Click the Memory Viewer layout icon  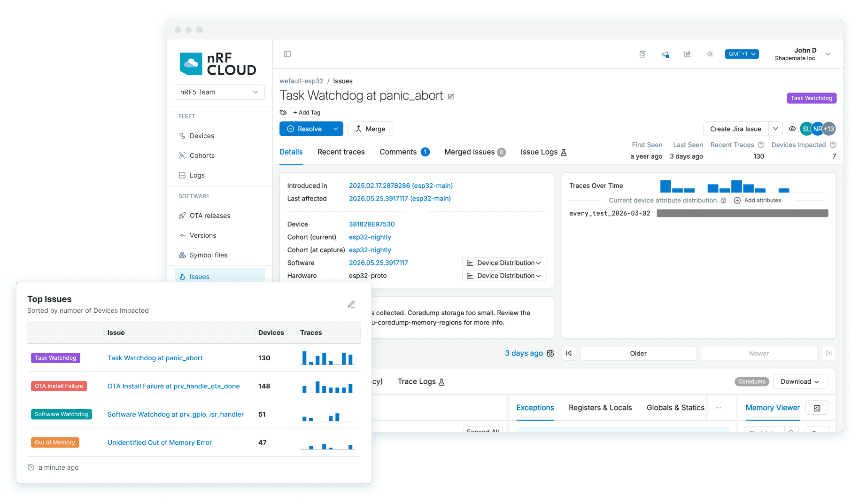pos(817,408)
